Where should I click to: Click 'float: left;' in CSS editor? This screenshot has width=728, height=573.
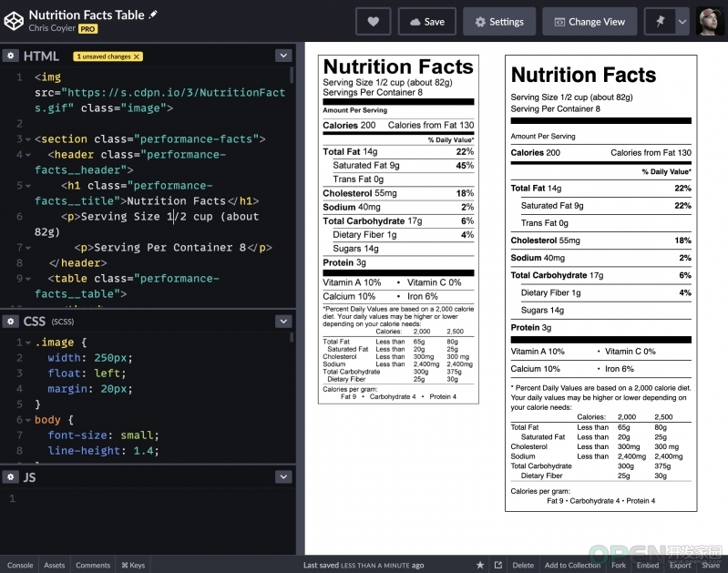(87, 373)
